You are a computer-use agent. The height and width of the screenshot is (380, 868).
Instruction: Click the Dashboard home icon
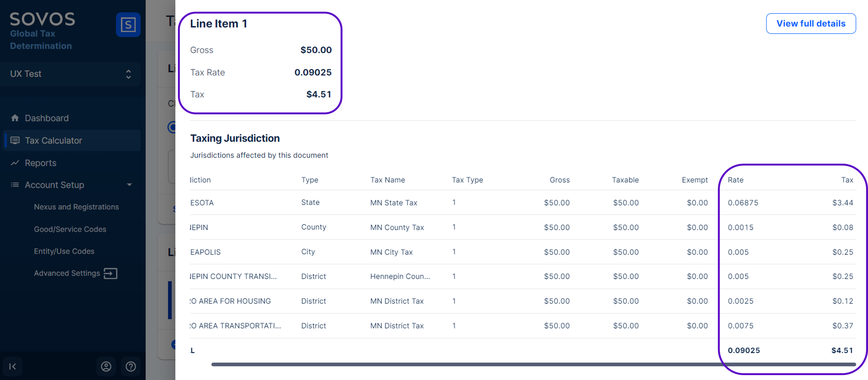click(15, 118)
